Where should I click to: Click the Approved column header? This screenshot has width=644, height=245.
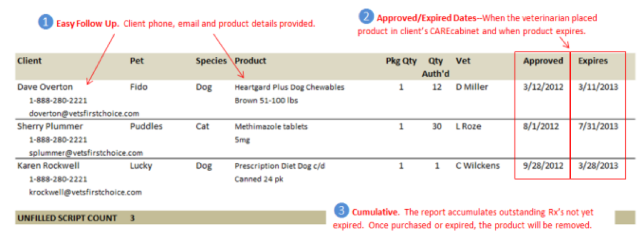click(x=543, y=61)
